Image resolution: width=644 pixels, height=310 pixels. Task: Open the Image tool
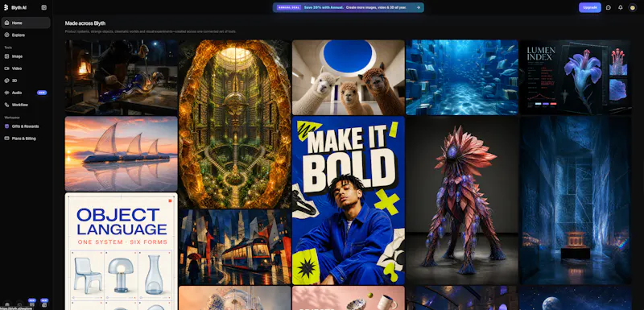[26, 56]
